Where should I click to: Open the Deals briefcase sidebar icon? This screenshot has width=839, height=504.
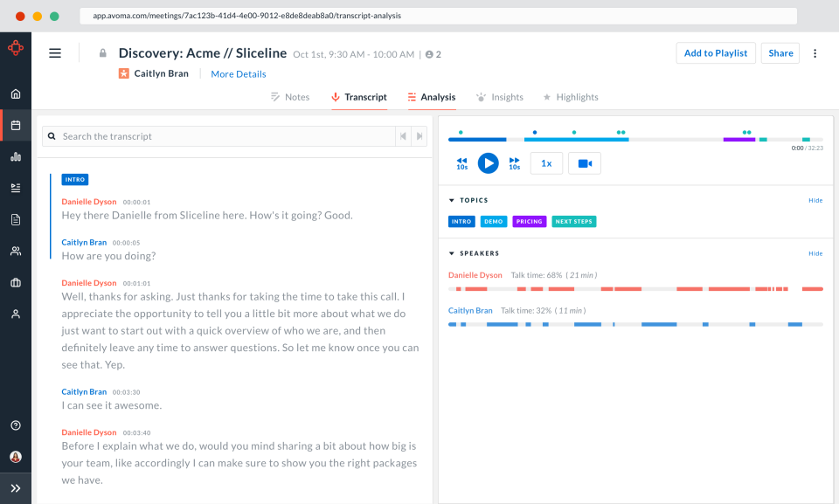coord(15,281)
